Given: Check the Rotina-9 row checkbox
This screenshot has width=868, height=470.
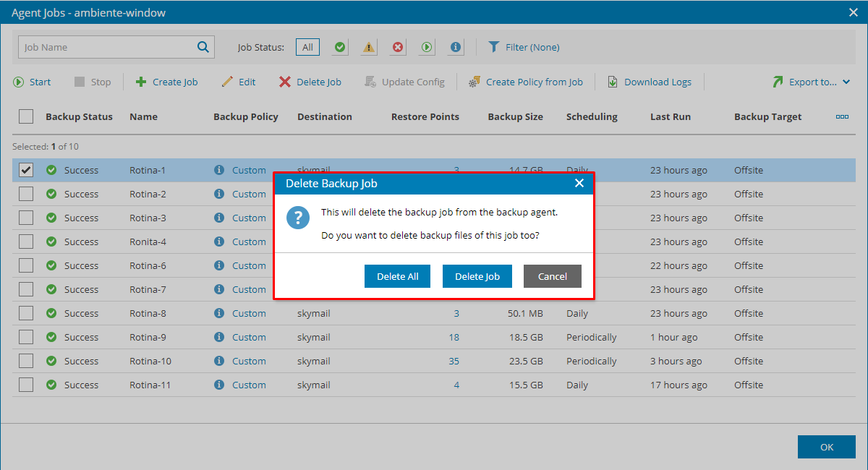Looking at the screenshot, I should pos(26,337).
